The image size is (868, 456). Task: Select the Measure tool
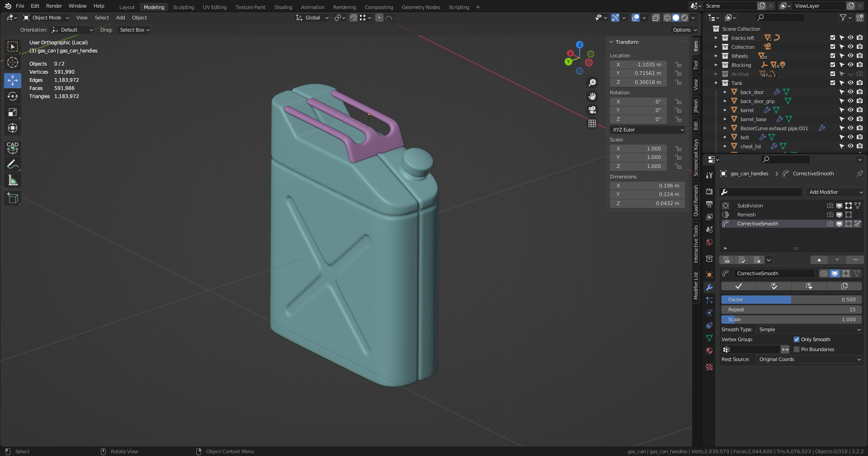[13, 180]
